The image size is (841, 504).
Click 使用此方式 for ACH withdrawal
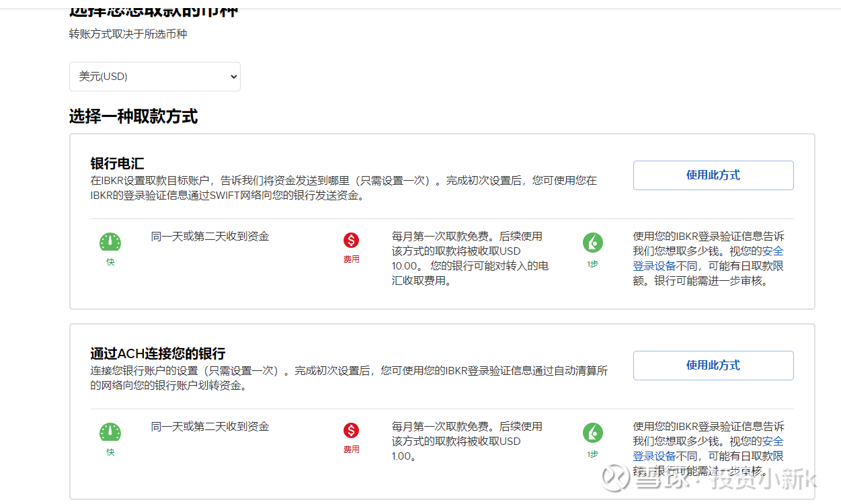713,365
